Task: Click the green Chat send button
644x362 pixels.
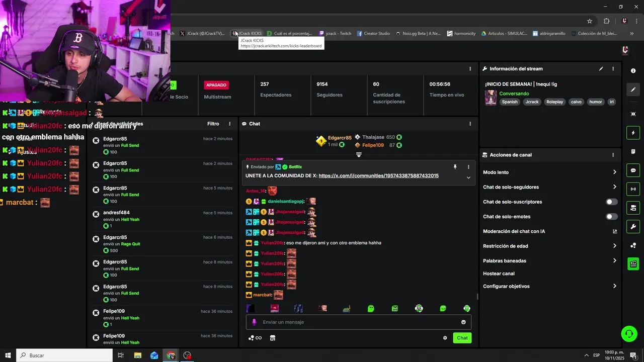Action: (x=462, y=338)
